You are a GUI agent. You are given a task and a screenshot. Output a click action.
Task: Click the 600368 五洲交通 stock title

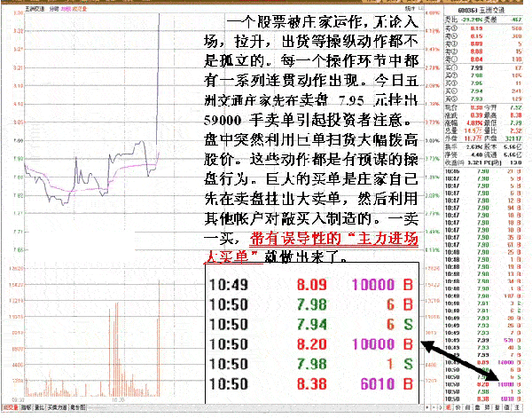click(x=481, y=11)
